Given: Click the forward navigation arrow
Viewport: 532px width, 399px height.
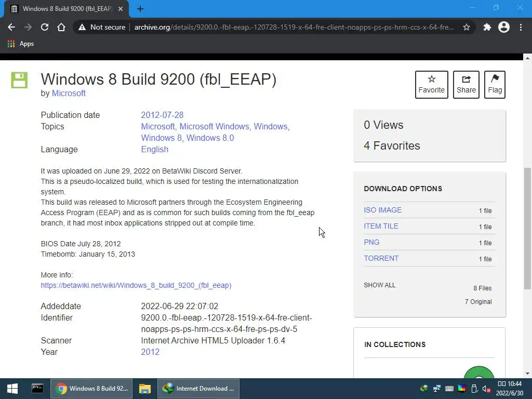Looking at the screenshot, I should 28,27.
